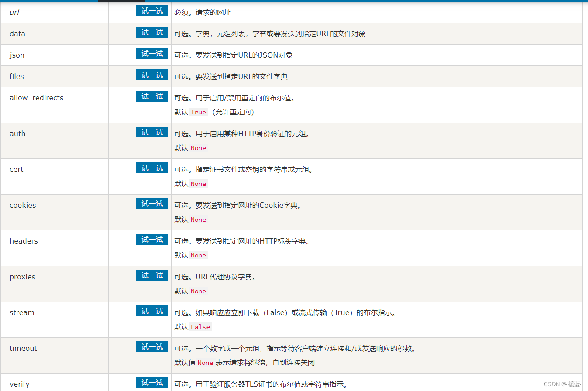Click the 试一试 button for cert parameter

152,168
